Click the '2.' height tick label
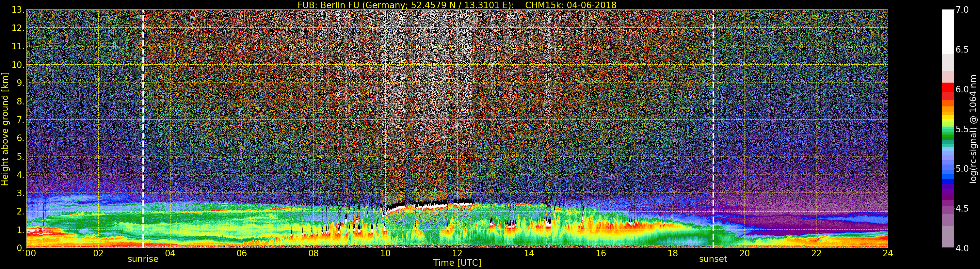 (20, 212)
